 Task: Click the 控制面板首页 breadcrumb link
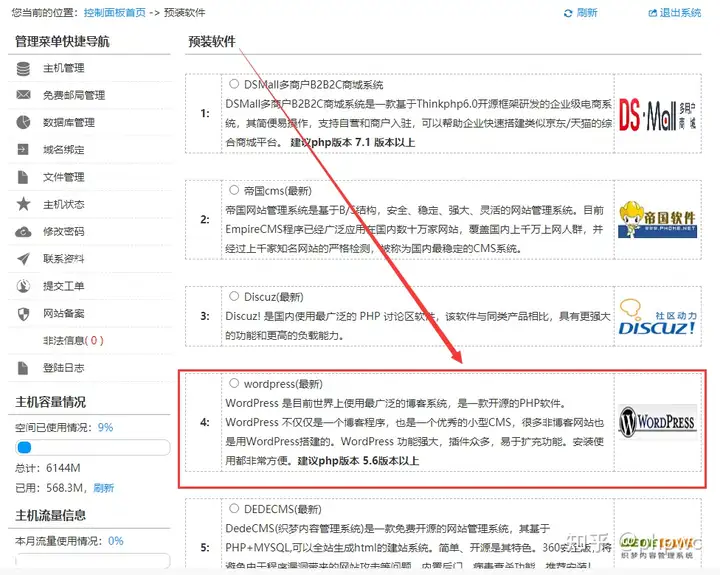coord(115,13)
